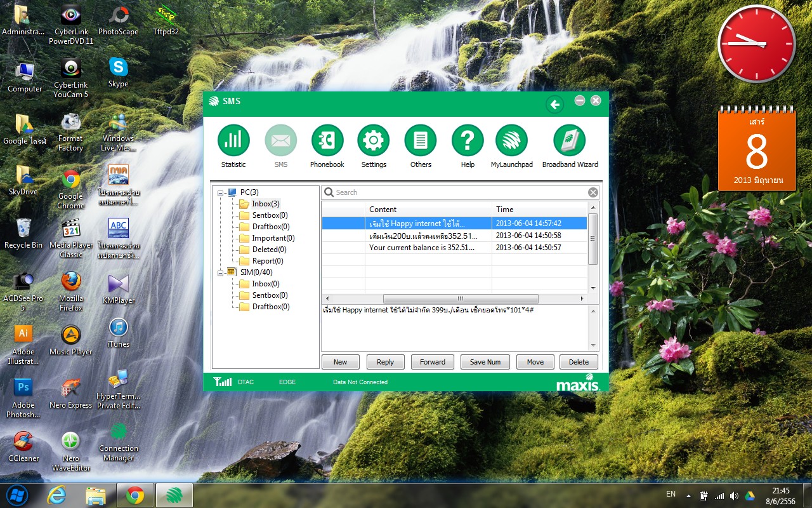
Task: Click into the Search input field
Action: point(457,192)
